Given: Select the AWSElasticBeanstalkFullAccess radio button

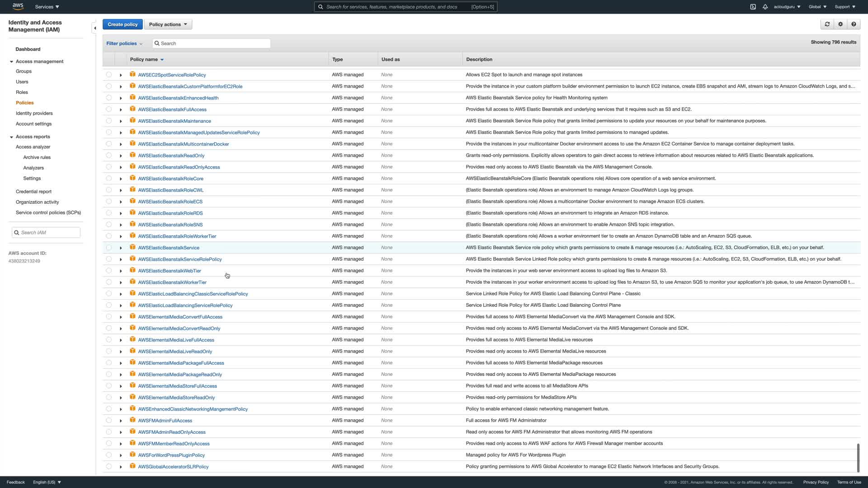Looking at the screenshot, I should tap(109, 109).
